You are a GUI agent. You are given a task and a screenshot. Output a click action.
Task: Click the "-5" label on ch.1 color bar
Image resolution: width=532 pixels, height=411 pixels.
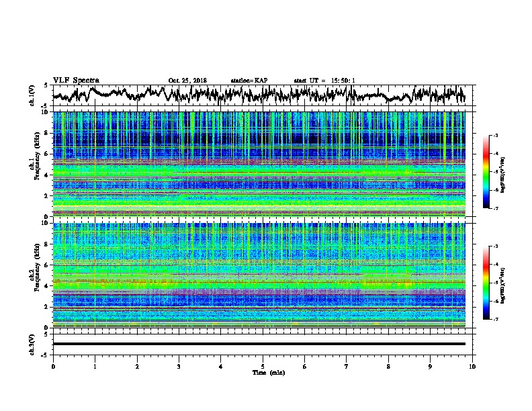click(x=496, y=172)
